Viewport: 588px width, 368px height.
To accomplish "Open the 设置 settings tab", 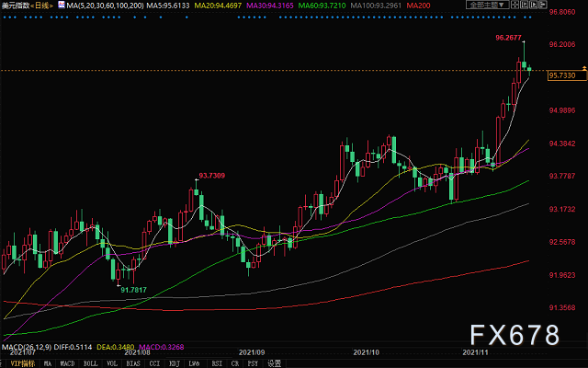I will click(274, 363).
